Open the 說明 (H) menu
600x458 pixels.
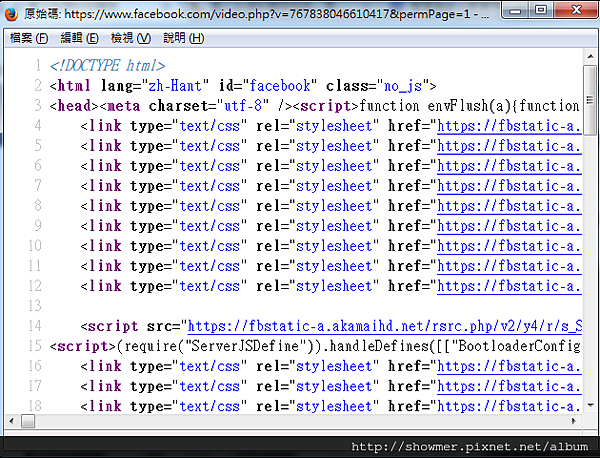pos(183,38)
